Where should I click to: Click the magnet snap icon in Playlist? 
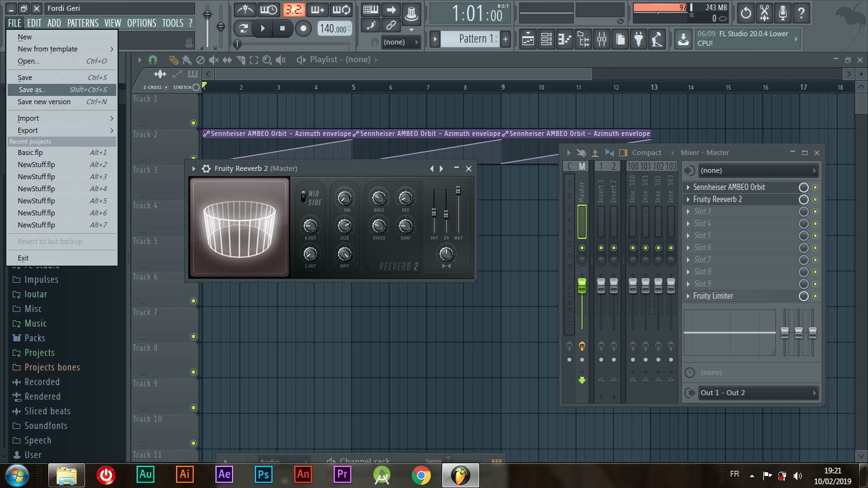(153, 60)
